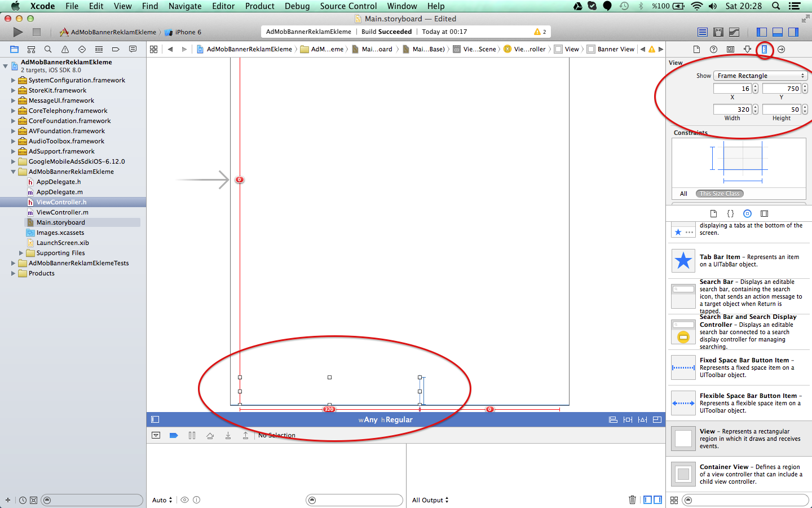Choose the iPhone 6 run destination
The height and width of the screenshot is (508, 812).
183,32
